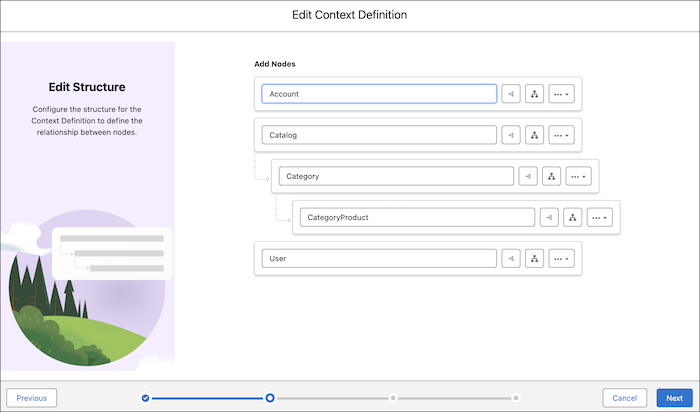Focus the Account node name field
Screen dimensions: 700x412
[379, 94]
